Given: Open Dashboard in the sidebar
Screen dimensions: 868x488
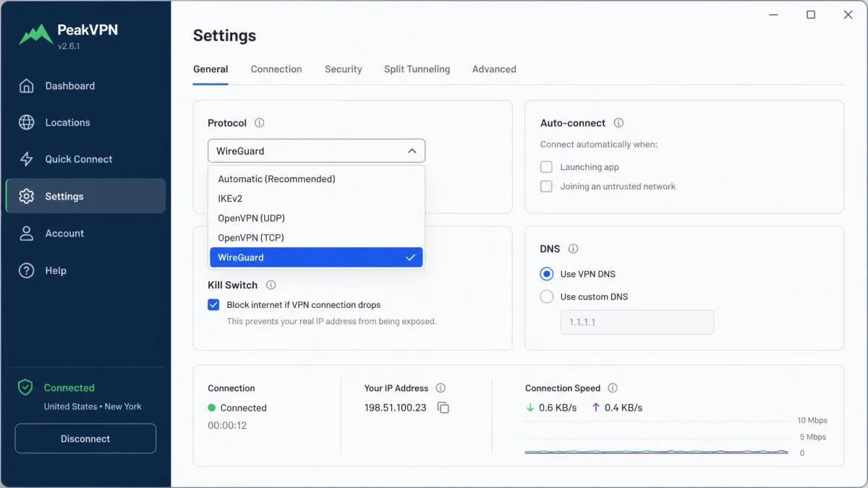Looking at the screenshot, I should coord(85,86).
